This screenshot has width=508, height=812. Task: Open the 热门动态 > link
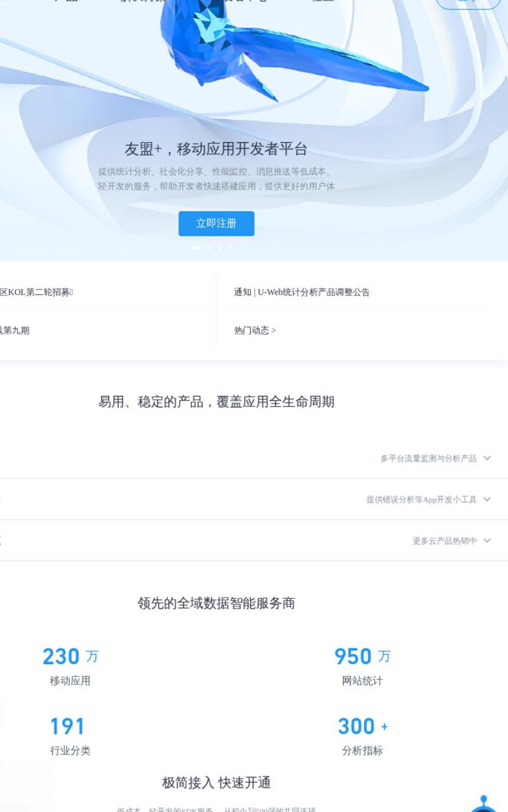[255, 331]
